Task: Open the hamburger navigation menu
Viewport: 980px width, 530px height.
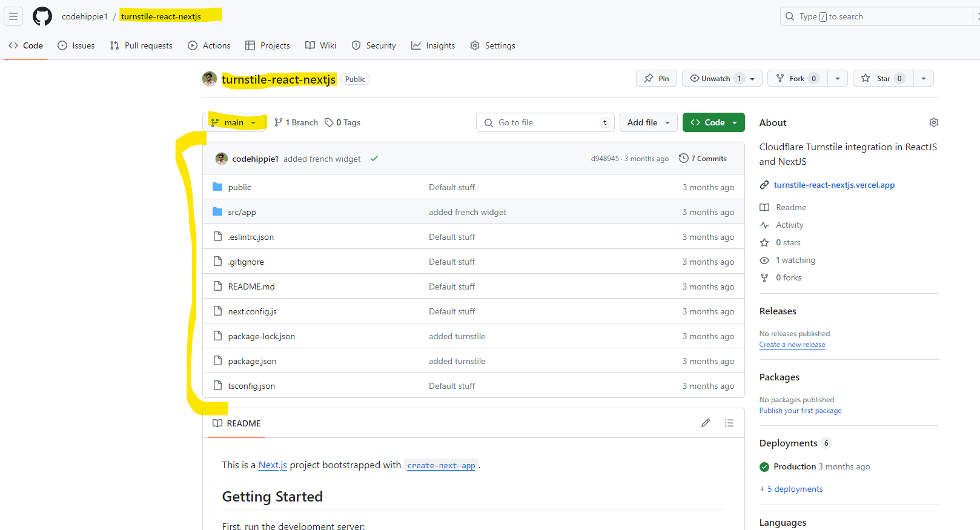Action: [13, 16]
